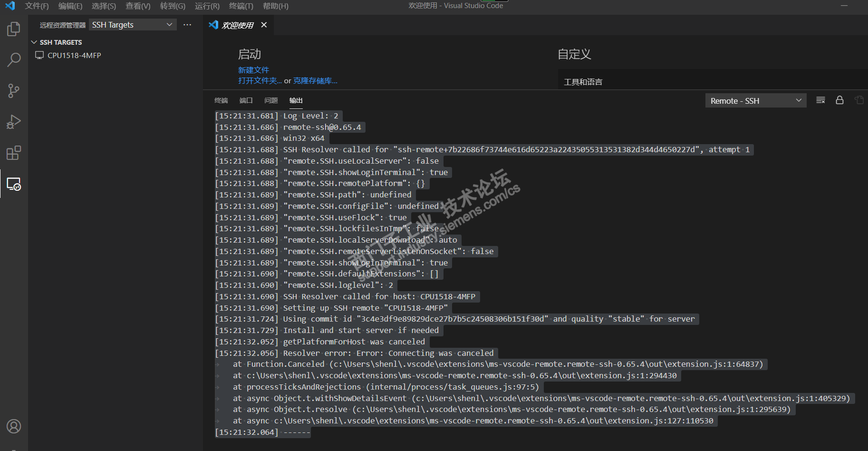
Task: Open the Extensions view
Action: point(14,153)
